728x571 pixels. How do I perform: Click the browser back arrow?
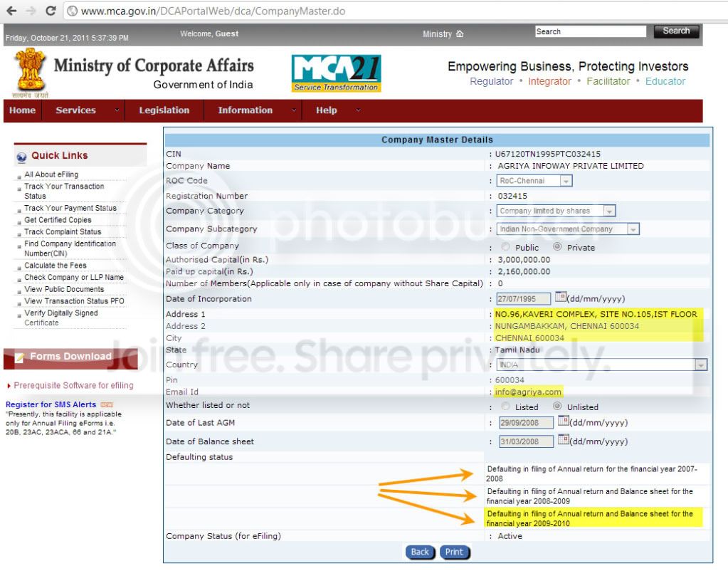click(x=11, y=11)
